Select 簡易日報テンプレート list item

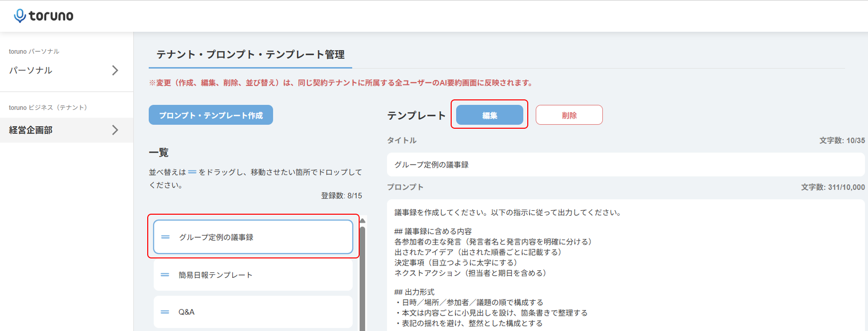pos(253,275)
